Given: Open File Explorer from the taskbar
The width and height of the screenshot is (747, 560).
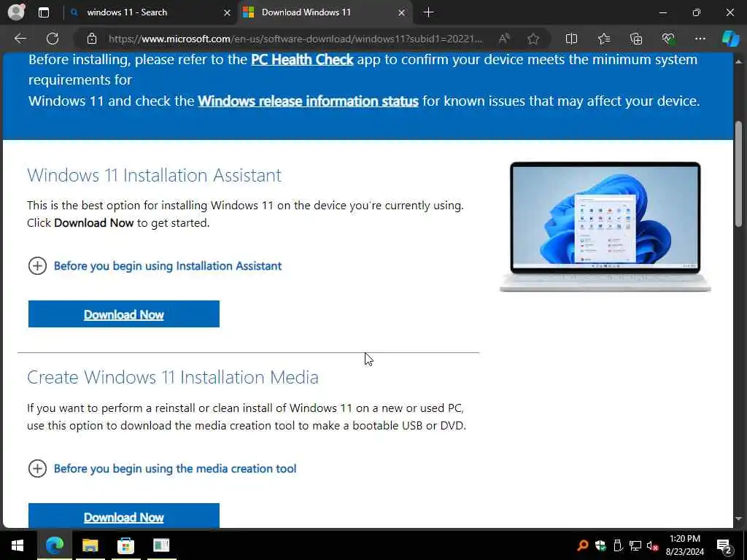Looking at the screenshot, I should coord(90,545).
